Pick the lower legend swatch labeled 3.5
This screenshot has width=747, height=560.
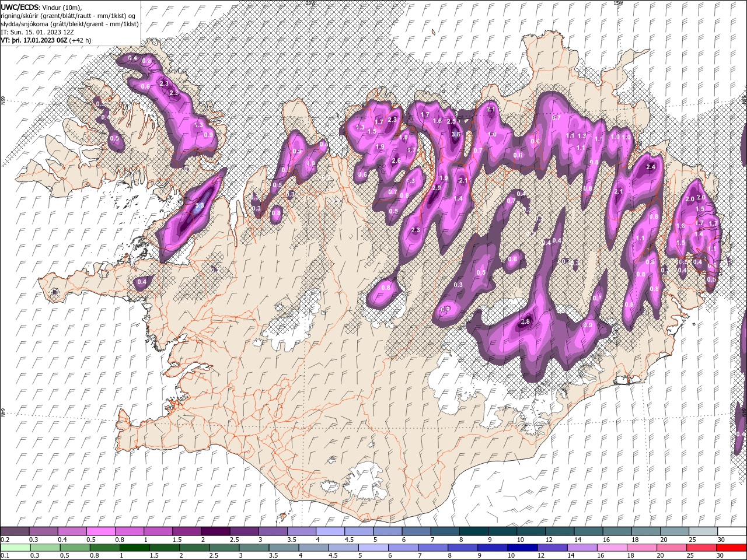[x=283, y=547]
